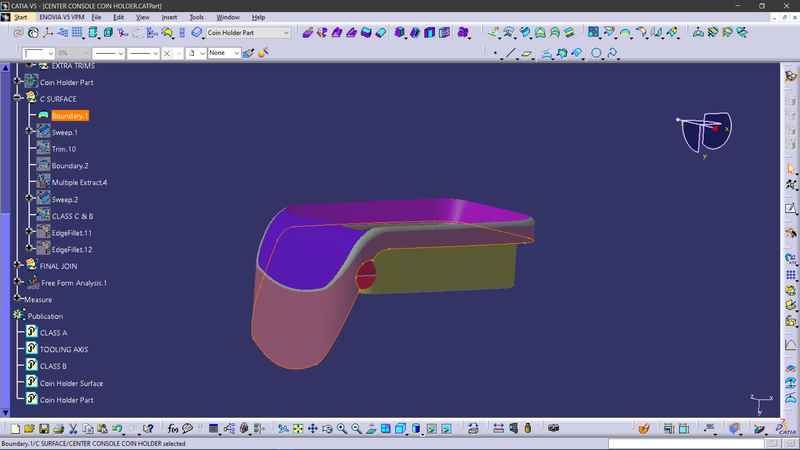Open the Coin Holder Part body dropdown
This screenshot has width=800, height=450.
pos(286,33)
